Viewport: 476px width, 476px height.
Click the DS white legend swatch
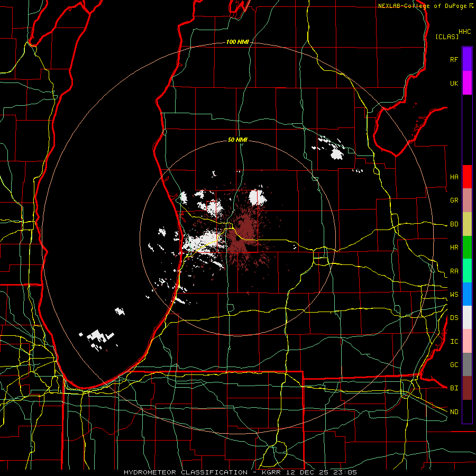point(467,317)
